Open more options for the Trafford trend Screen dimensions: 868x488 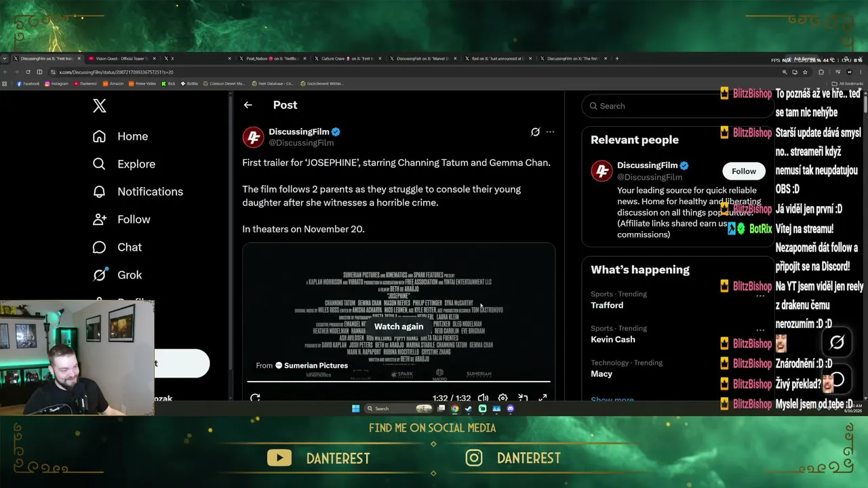pyautogui.click(x=760, y=296)
